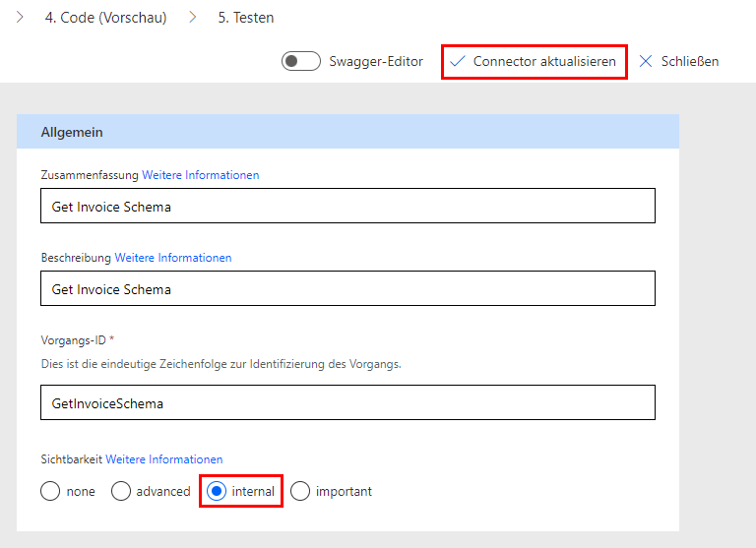Click the chevron before 5. Testen
This screenshot has width=756, height=548.
(192, 18)
